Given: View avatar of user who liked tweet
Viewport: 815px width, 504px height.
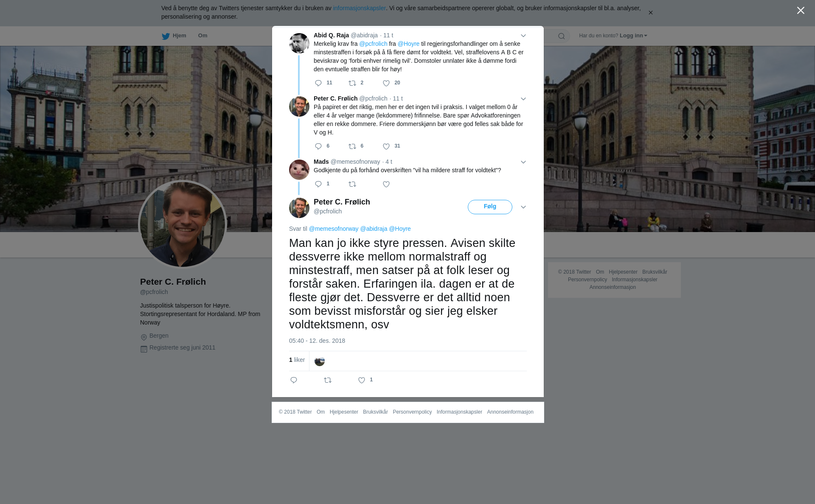Looking at the screenshot, I should [x=320, y=361].
